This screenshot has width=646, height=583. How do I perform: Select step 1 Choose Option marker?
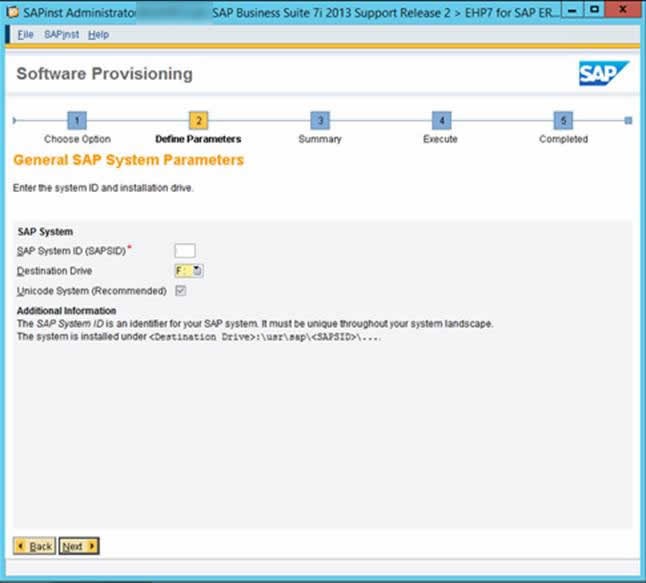tap(77, 120)
